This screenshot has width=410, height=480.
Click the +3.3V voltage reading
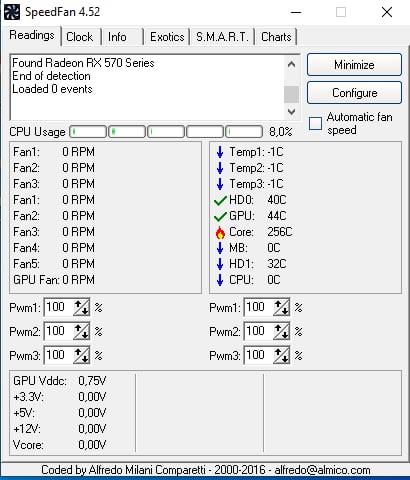60,397
